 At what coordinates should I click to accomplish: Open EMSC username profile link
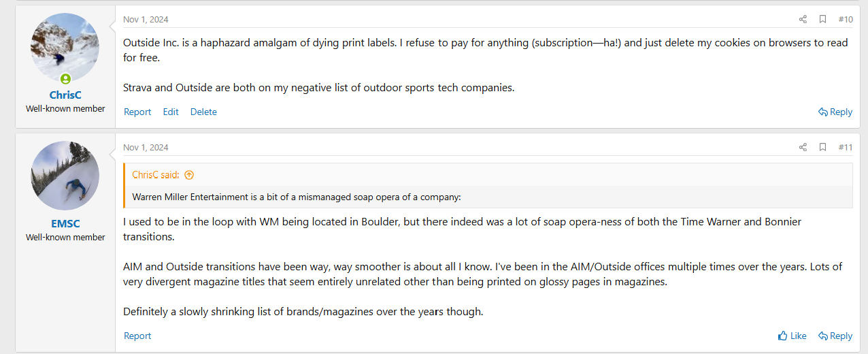(x=65, y=224)
